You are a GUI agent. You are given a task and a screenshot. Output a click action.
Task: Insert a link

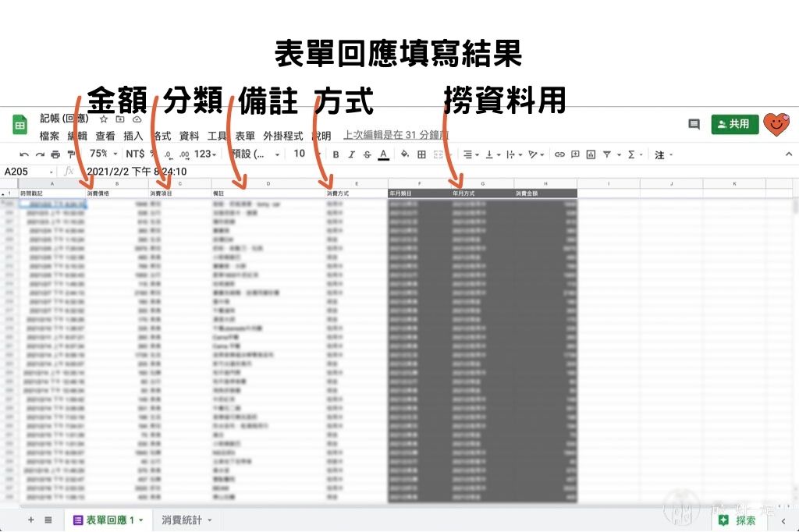point(559,154)
